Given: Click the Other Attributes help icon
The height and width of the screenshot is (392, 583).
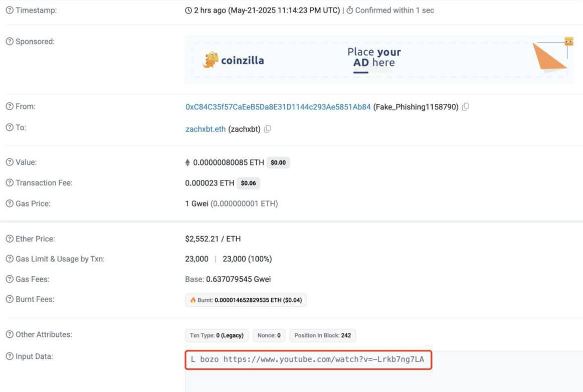Looking at the screenshot, I should pyautogui.click(x=10, y=334).
